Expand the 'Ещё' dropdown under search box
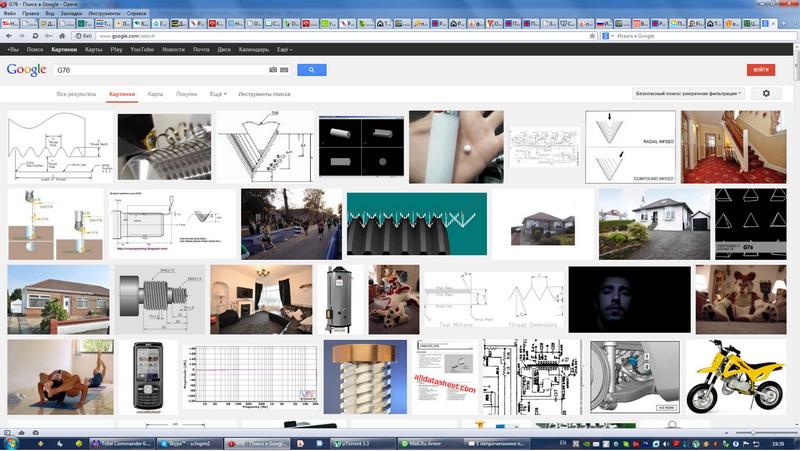This screenshot has height=451, width=800. coord(217,94)
